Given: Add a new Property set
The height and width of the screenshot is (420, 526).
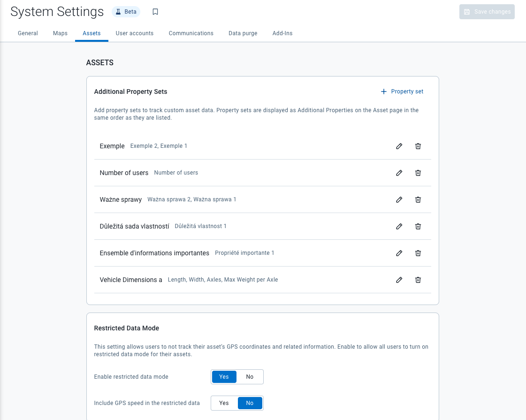Looking at the screenshot, I should [x=402, y=92].
